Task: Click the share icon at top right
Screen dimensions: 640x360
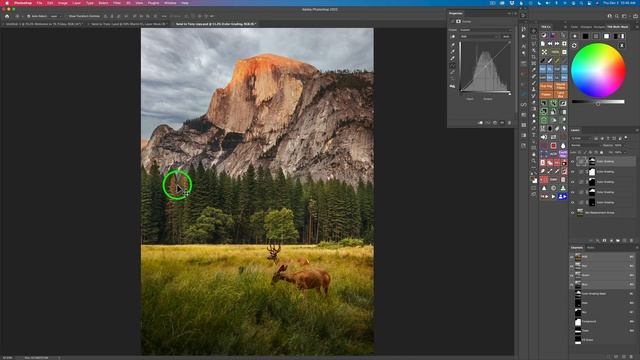Action: [636, 16]
